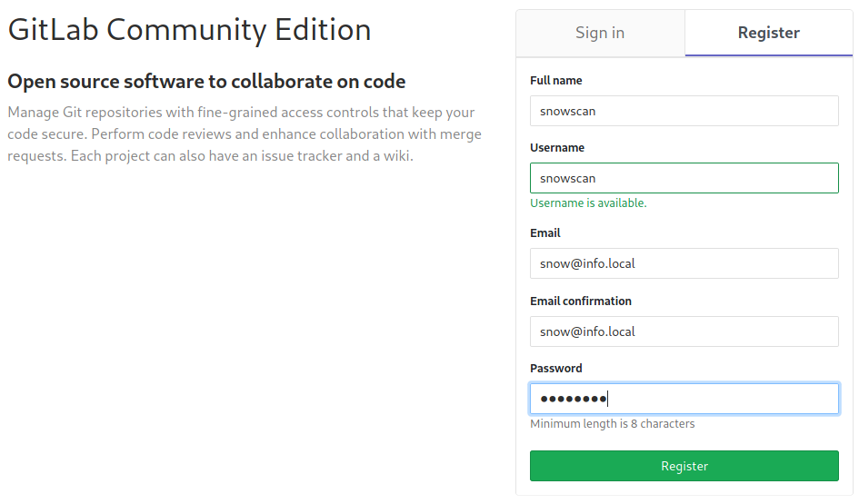Click the 'Open source software to collaborate' subheading
This screenshot has width=859, height=504.
pos(206,82)
